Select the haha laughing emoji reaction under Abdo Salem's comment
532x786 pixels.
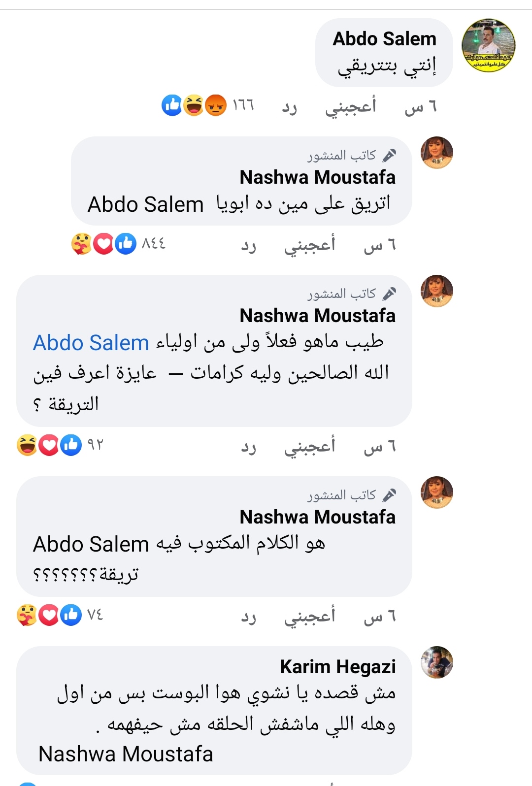[192, 104]
